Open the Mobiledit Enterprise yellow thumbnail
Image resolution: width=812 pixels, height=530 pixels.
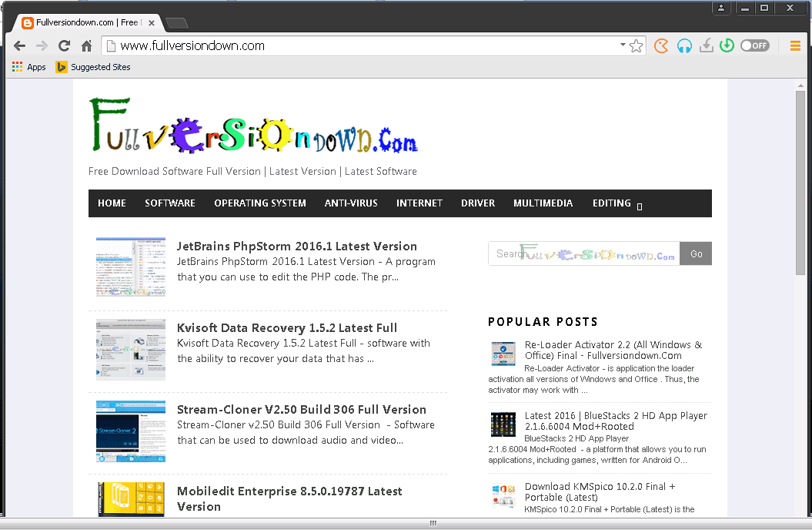pos(131,499)
